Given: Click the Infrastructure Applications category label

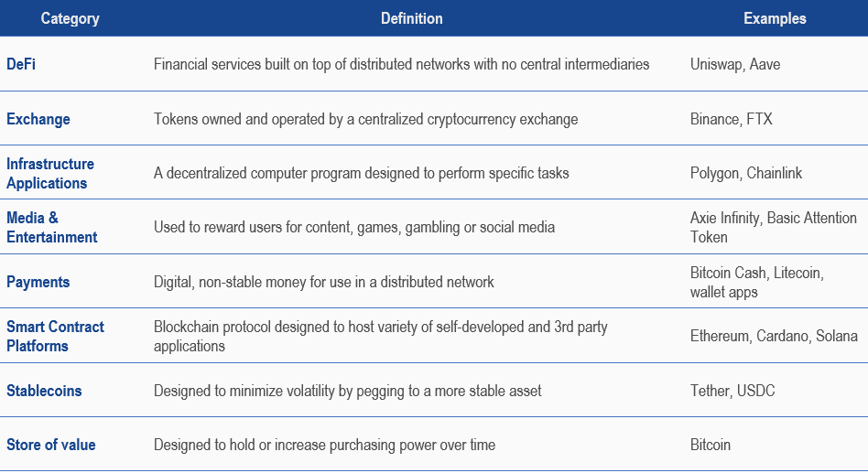Looking at the screenshot, I should (50, 174).
